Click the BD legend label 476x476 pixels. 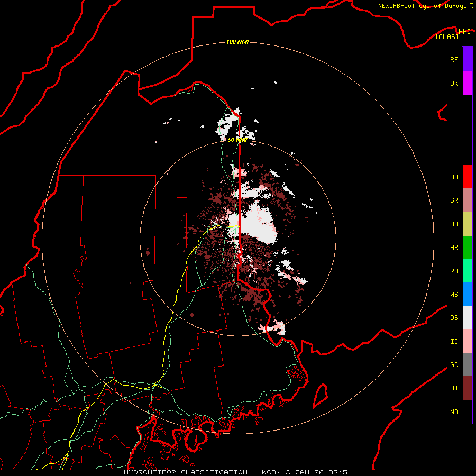454,224
